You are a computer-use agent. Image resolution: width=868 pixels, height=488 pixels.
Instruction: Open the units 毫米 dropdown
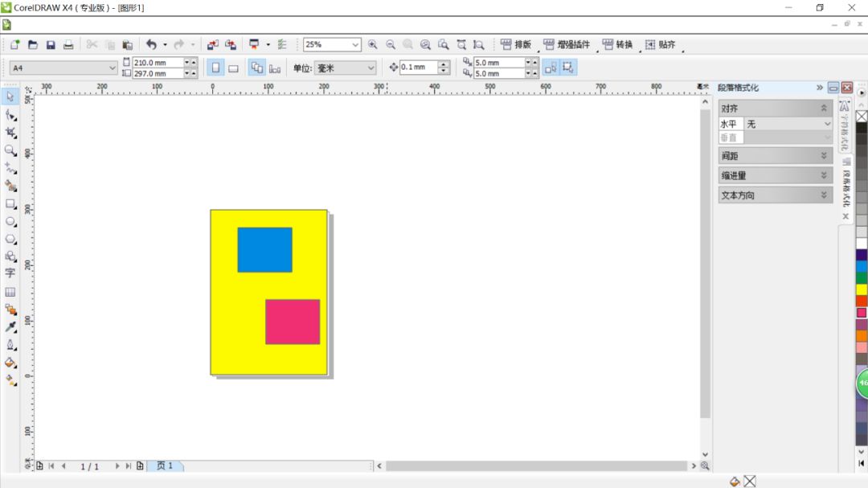[371, 68]
